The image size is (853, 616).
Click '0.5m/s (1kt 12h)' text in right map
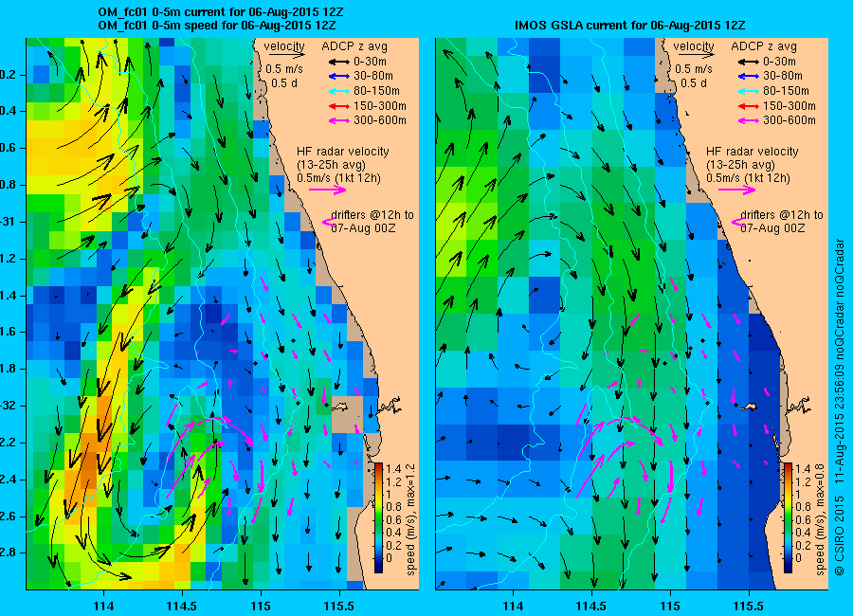pos(749,178)
